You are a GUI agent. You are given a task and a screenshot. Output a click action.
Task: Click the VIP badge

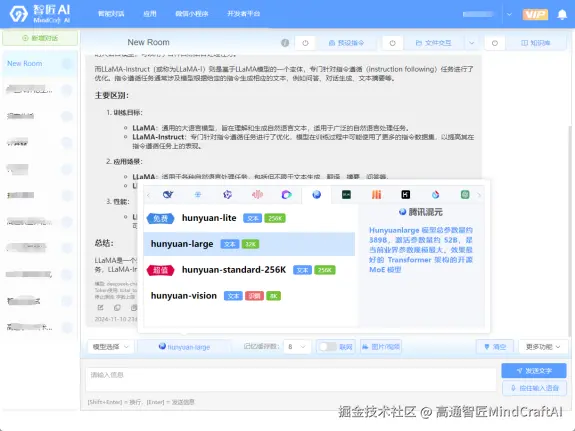(535, 14)
